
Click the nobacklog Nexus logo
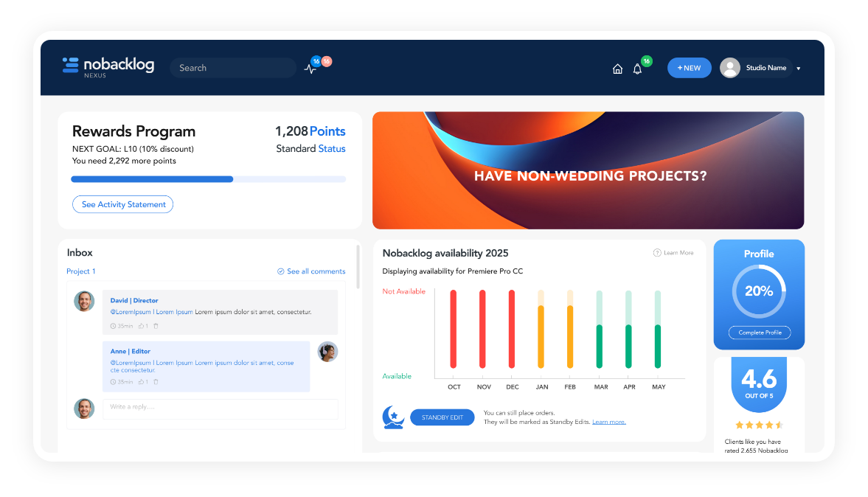108,67
